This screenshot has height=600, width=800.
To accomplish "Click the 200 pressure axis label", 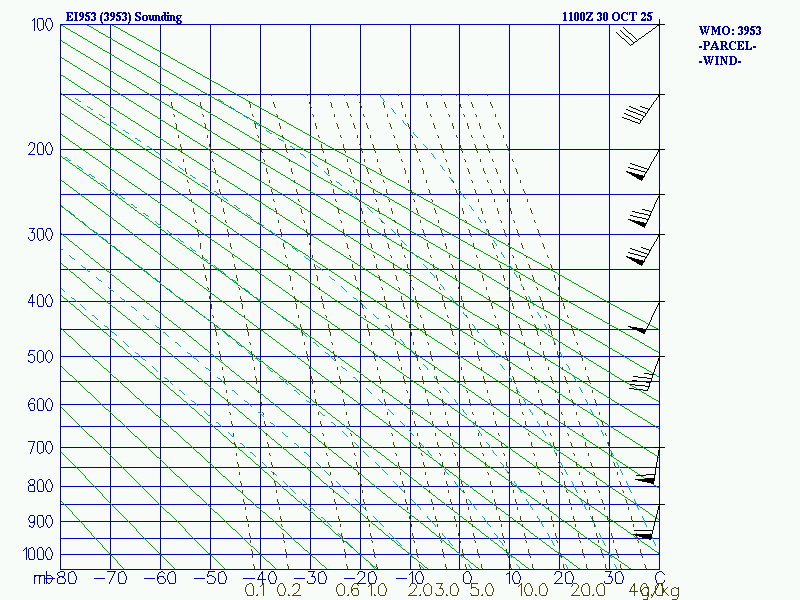I will (x=40, y=149).
